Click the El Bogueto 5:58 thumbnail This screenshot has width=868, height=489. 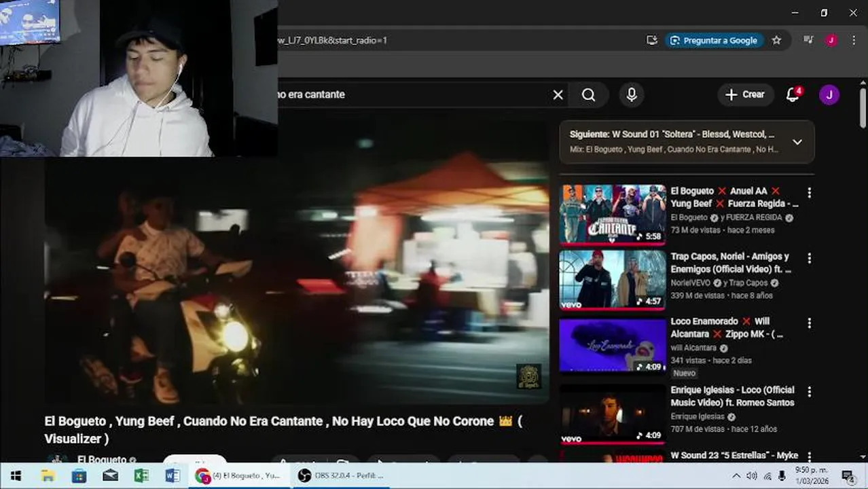[x=613, y=214]
